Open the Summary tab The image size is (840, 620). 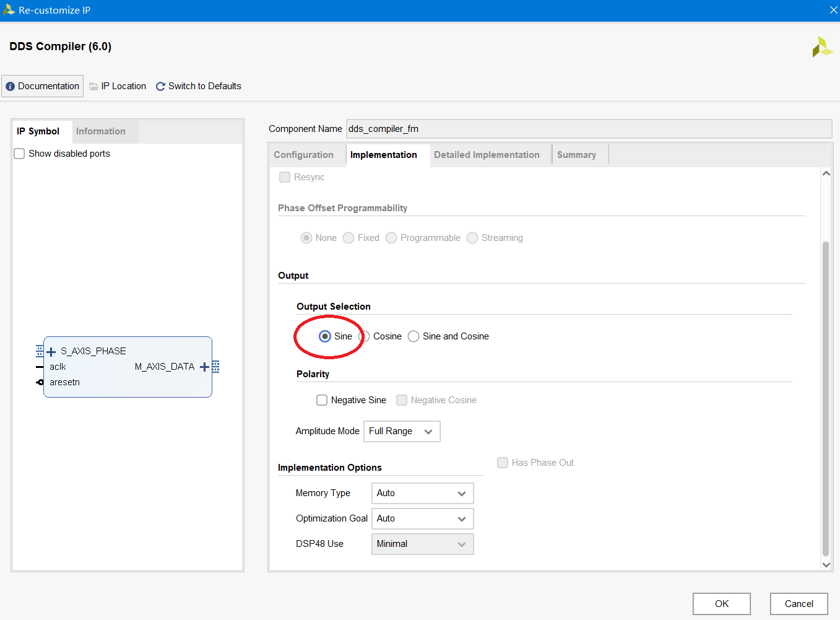tap(576, 155)
